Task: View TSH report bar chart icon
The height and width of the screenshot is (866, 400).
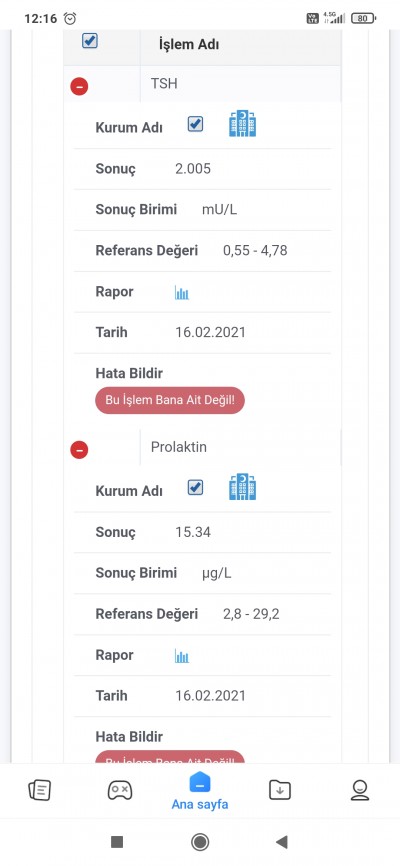Action: tap(182, 293)
